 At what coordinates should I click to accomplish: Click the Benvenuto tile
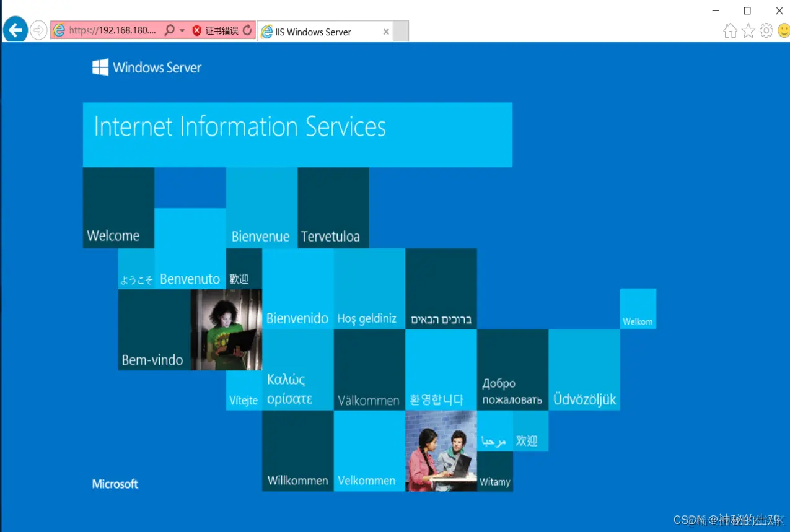tap(190, 248)
